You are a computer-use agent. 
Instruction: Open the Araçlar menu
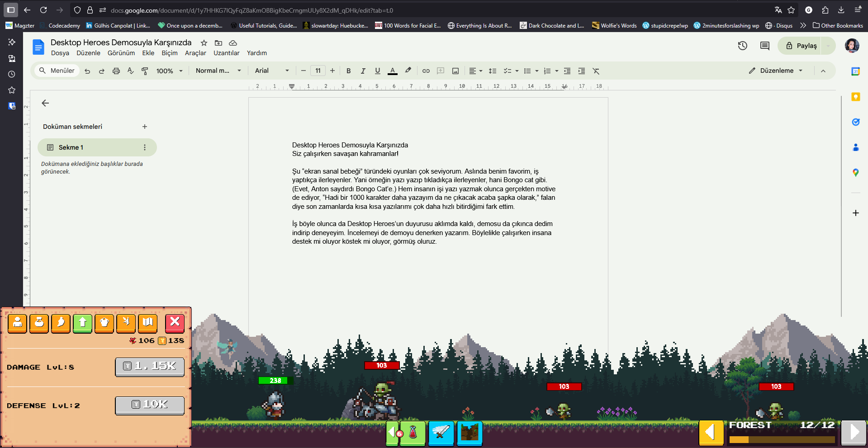pos(195,53)
